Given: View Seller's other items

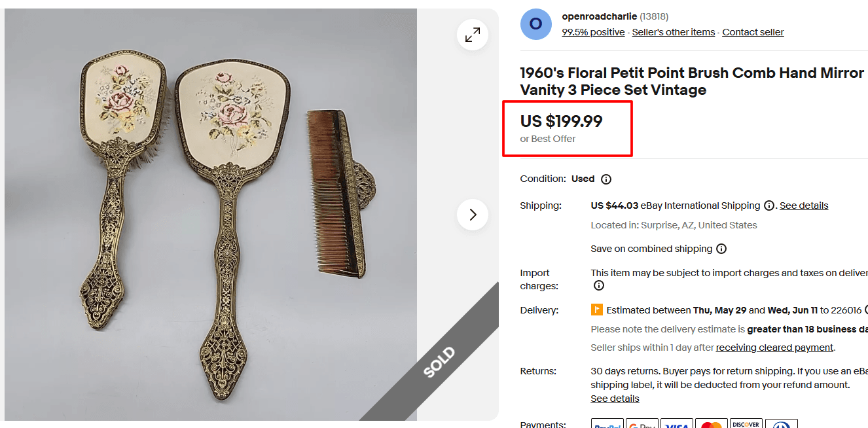Looking at the screenshot, I should (673, 31).
